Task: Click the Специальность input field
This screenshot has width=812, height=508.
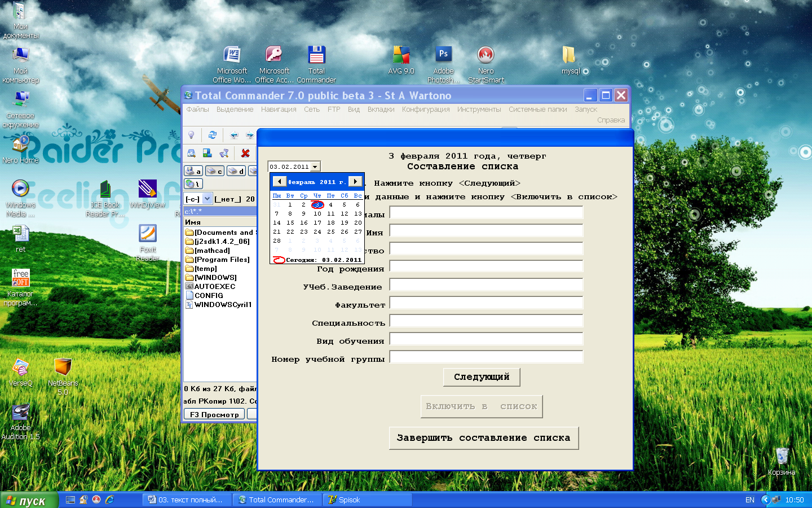Action: [486, 321]
